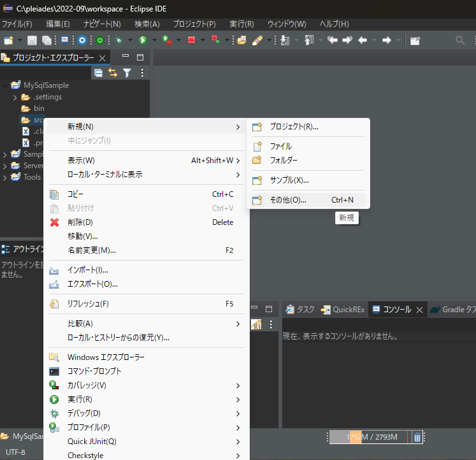The height and width of the screenshot is (460, 476).
Task: Open Windows Explorer from the context menu
Action: click(x=147, y=357)
